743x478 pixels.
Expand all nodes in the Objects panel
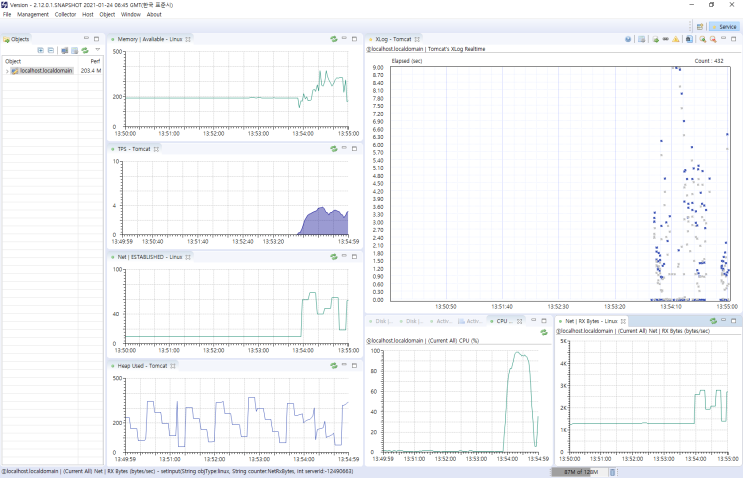(40, 50)
